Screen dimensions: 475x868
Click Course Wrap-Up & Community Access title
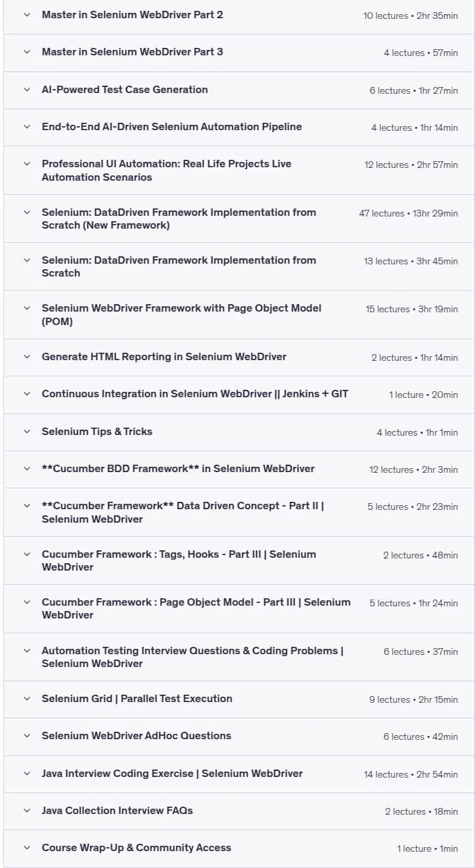(136, 848)
